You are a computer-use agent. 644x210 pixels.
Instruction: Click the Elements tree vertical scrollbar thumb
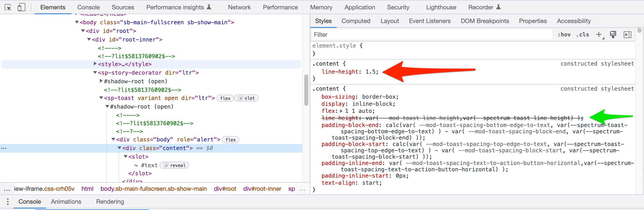point(306,90)
